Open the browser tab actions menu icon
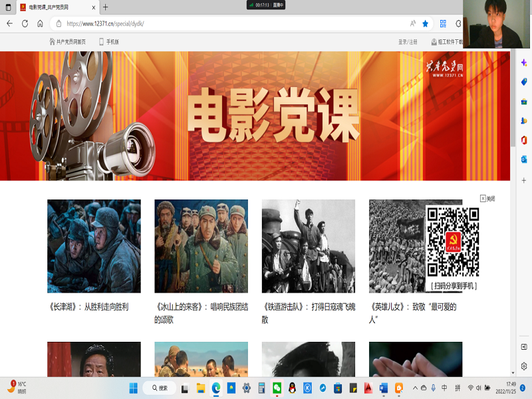This screenshot has width=532, height=399. click(9, 7)
